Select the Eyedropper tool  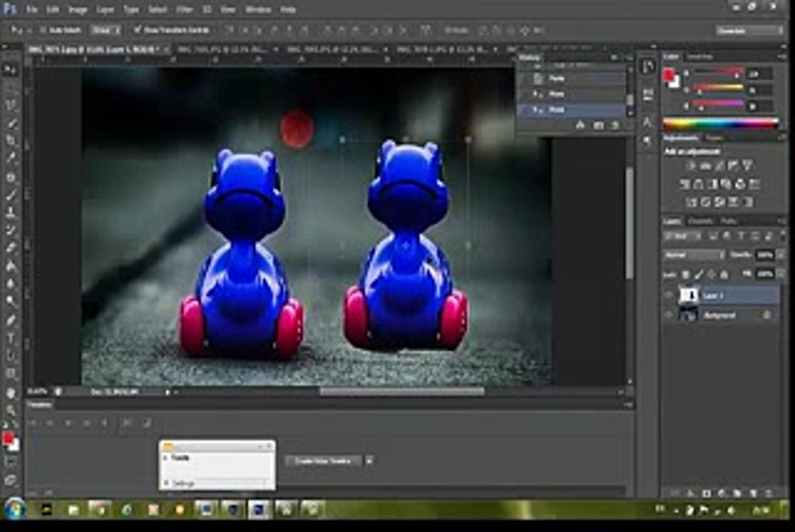click(x=10, y=158)
